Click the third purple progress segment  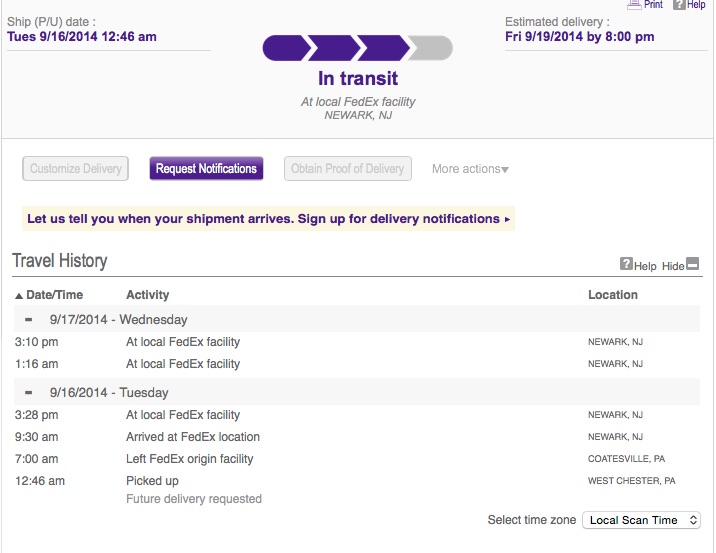[x=384, y=48]
